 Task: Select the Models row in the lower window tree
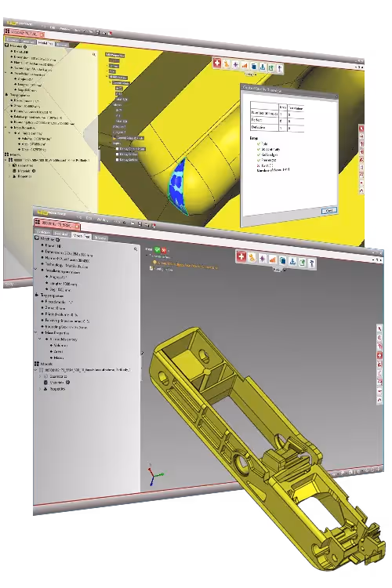44,363
